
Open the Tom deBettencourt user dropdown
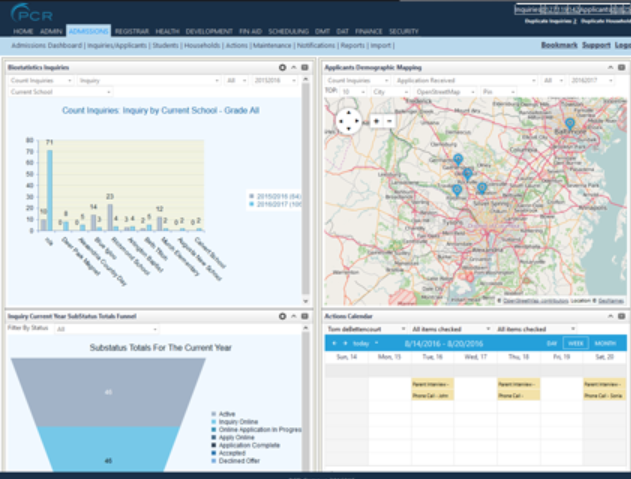(366, 329)
